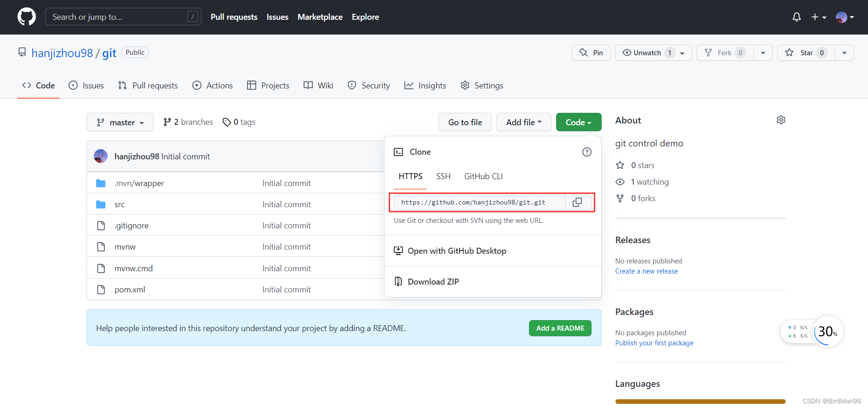Click the mvnw file icon

click(x=101, y=247)
